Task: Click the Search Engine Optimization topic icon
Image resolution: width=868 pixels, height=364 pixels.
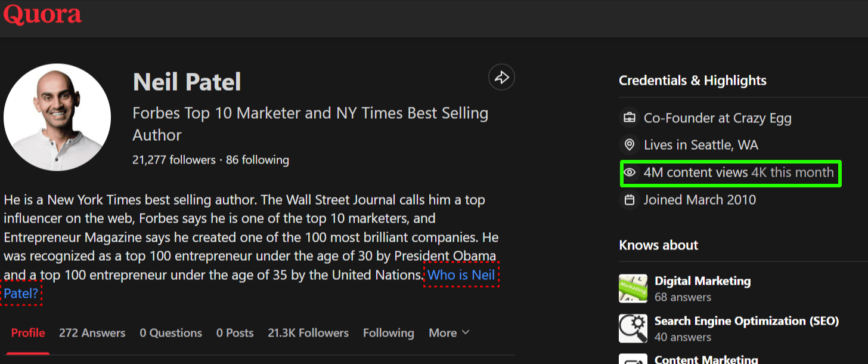Action: click(633, 328)
